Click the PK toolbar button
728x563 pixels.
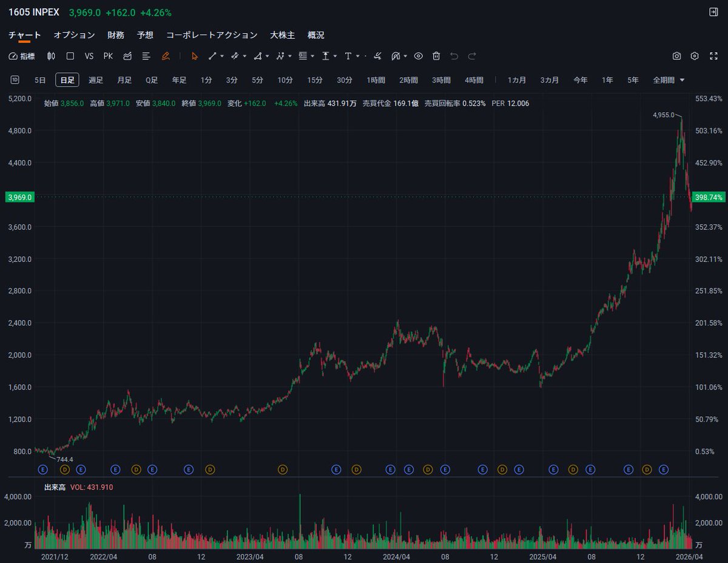[x=108, y=56]
